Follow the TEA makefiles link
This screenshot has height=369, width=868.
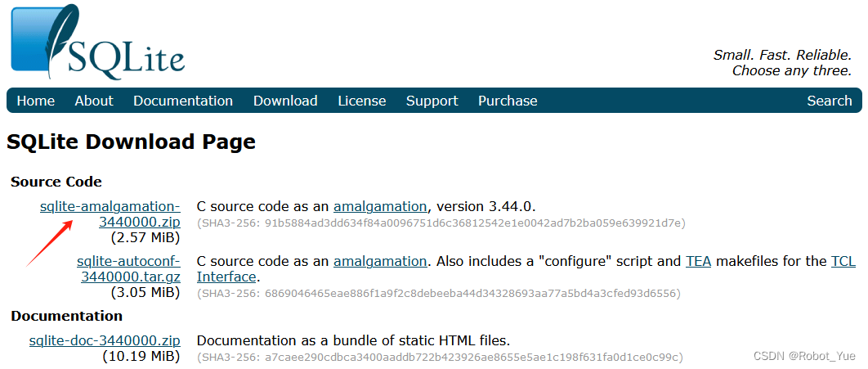[699, 261]
